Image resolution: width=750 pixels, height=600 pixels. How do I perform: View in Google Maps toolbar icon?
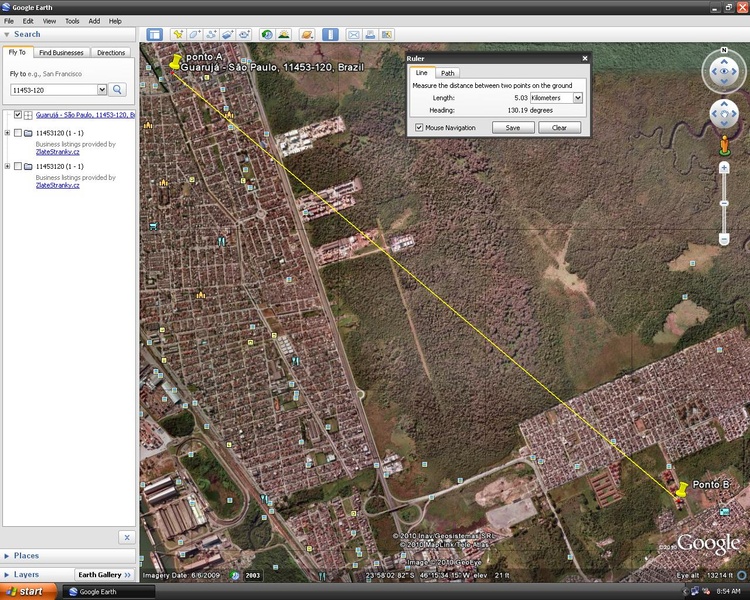[x=386, y=34]
